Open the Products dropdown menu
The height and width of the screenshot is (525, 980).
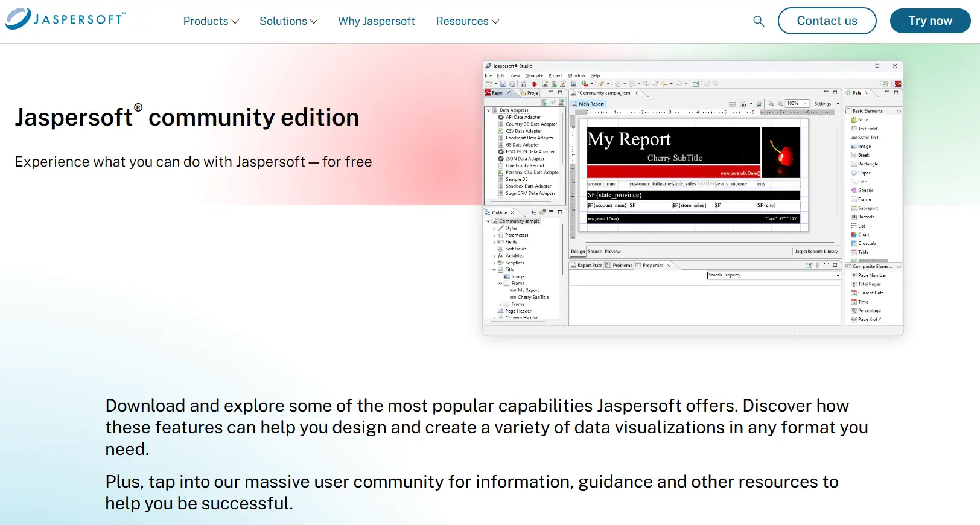coord(211,21)
